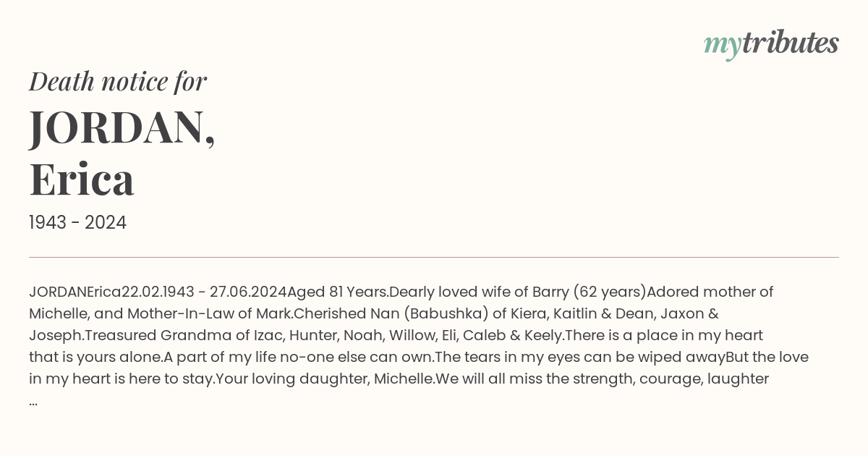868x456 pixels.
Task: Click the "Erica" first name heading
Action: [x=82, y=180]
